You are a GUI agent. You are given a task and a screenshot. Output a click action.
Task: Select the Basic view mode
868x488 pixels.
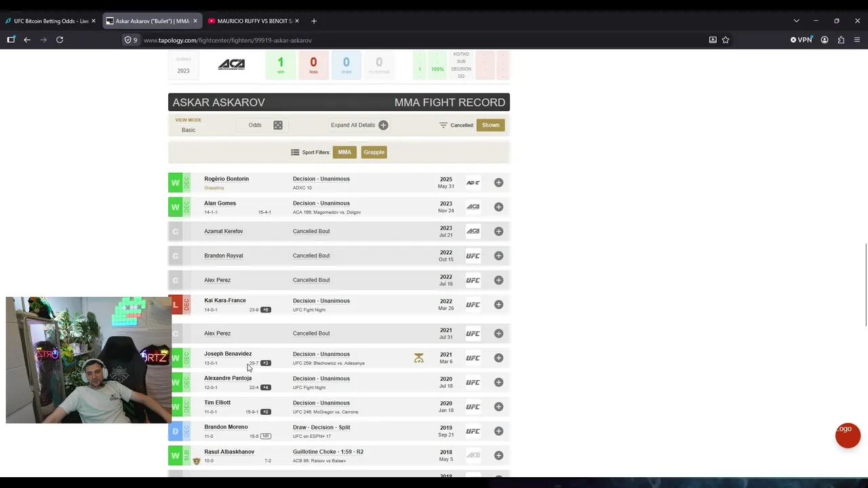coord(189,130)
